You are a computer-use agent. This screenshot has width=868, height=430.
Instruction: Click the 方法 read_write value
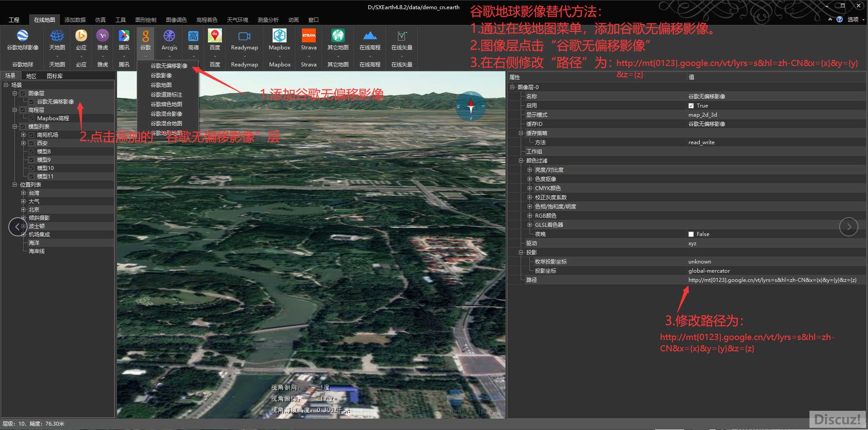702,142
